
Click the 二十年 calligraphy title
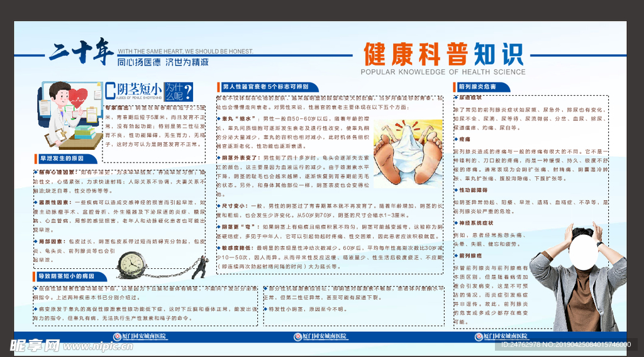coord(82,52)
